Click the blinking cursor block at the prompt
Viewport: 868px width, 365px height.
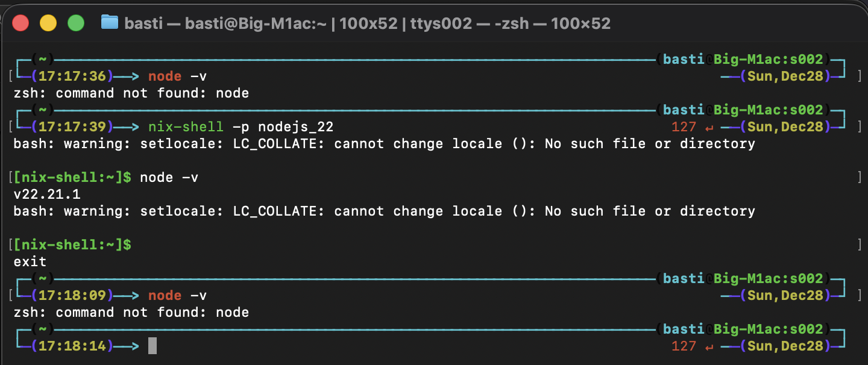click(x=153, y=346)
